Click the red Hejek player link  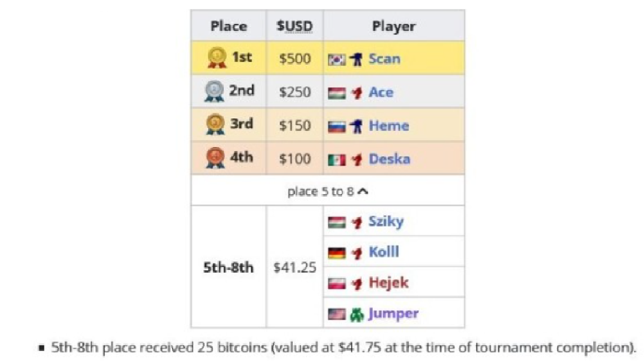388,283
